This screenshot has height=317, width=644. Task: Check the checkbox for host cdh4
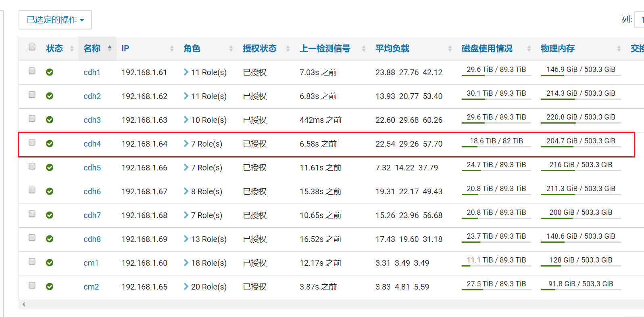tap(32, 143)
